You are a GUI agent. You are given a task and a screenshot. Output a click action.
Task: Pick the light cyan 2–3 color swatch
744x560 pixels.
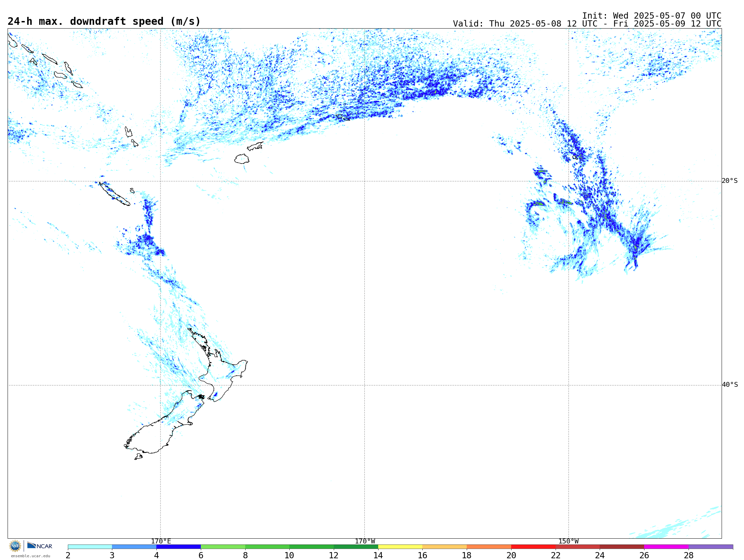pos(90,547)
